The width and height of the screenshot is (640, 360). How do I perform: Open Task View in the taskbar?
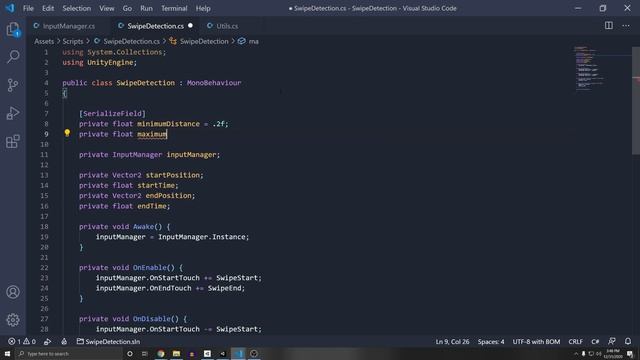coord(145,353)
